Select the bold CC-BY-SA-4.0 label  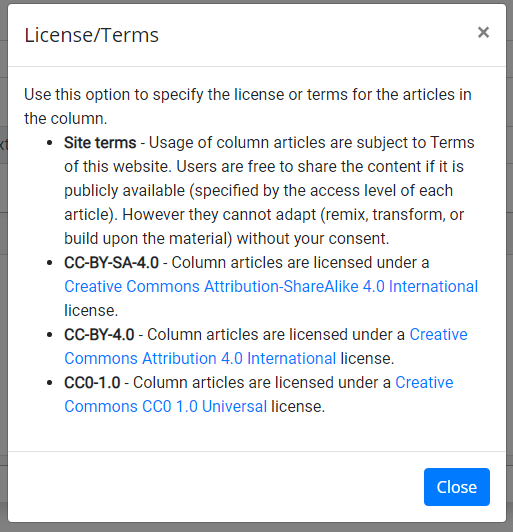tap(111, 263)
